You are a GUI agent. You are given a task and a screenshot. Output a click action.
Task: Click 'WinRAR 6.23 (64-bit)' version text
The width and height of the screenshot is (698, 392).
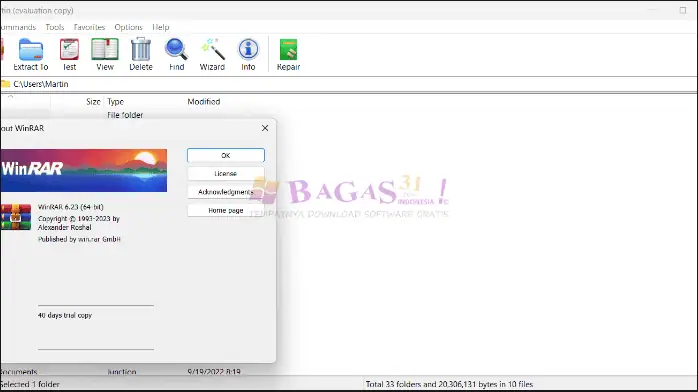(70, 207)
